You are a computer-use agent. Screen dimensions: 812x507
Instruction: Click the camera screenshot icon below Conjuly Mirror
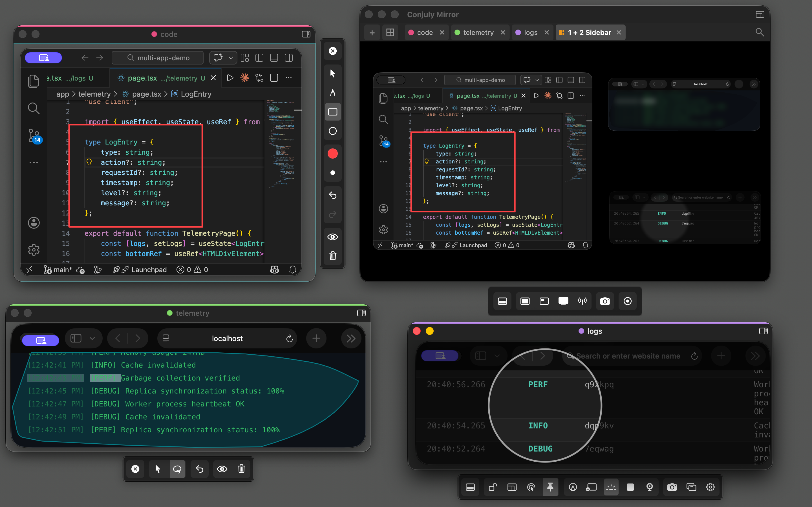[605, 301]
